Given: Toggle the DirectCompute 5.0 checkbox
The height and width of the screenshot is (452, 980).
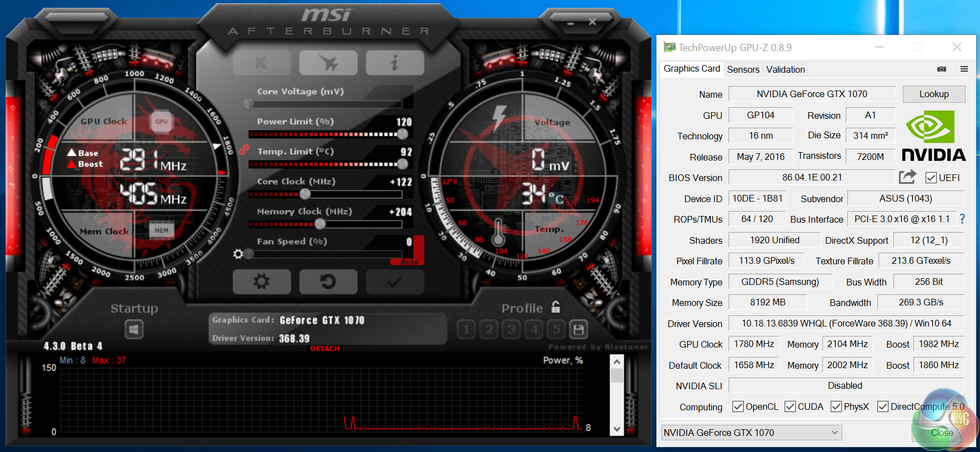Looking at the screenshot, I should (x=883, y=406).
